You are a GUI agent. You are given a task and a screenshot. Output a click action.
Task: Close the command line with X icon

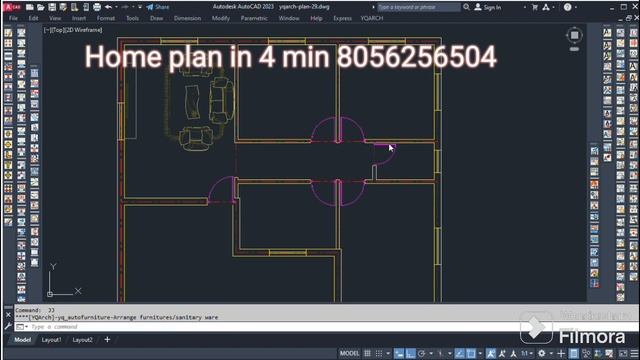(x=8, y=315)
